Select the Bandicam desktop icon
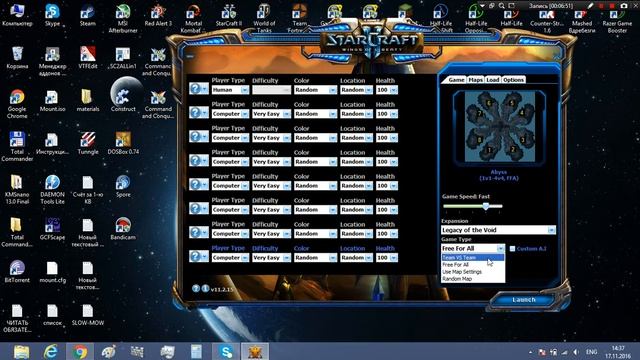The image size is (640, 360). tap(123, 229)
